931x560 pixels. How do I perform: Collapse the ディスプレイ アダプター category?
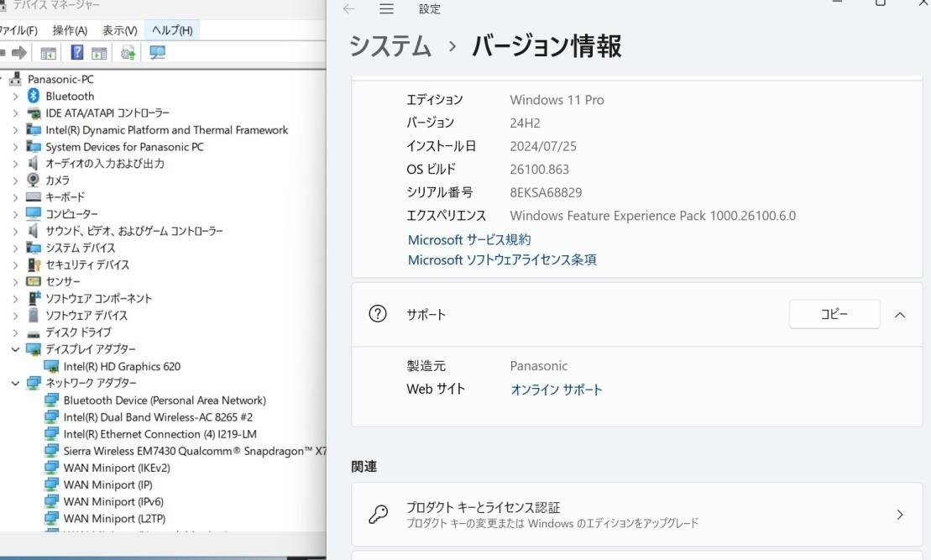click(x=15, y=349)
